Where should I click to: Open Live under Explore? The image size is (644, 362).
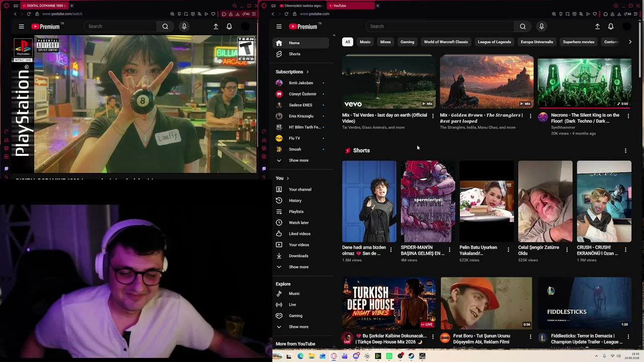coord(301,305)
